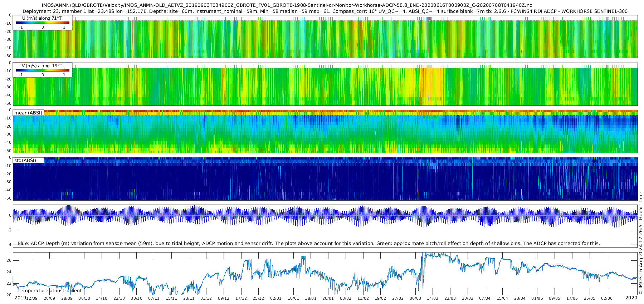Click the 28/09 date tick on time axis
This screenshot has height=304, width=644.
coord(67,298)
